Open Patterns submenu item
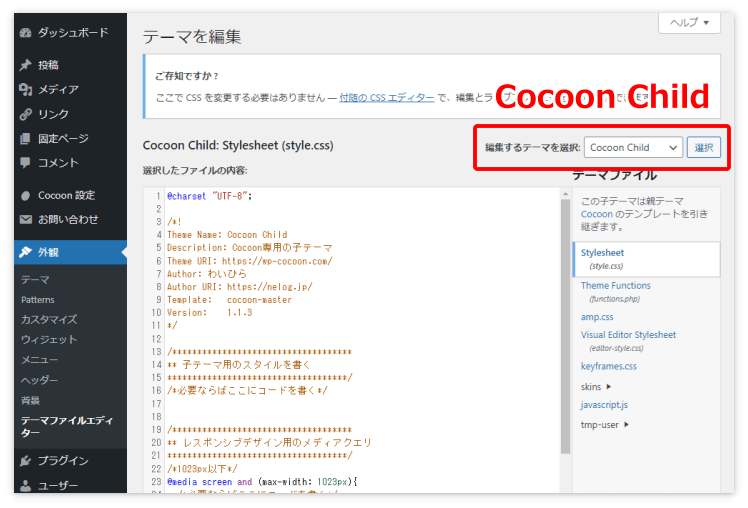Viewport: 748px width, 508px height. [38, 300]
